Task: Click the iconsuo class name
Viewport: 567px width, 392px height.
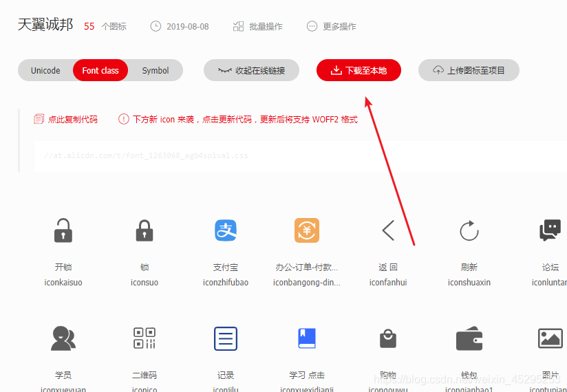Action: (x=145, y=283)
